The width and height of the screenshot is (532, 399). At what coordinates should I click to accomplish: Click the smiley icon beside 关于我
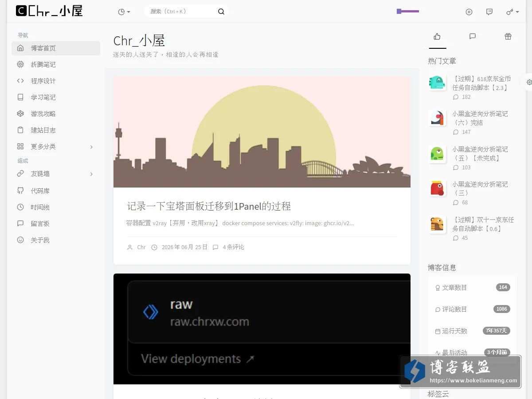pos(20,240)
